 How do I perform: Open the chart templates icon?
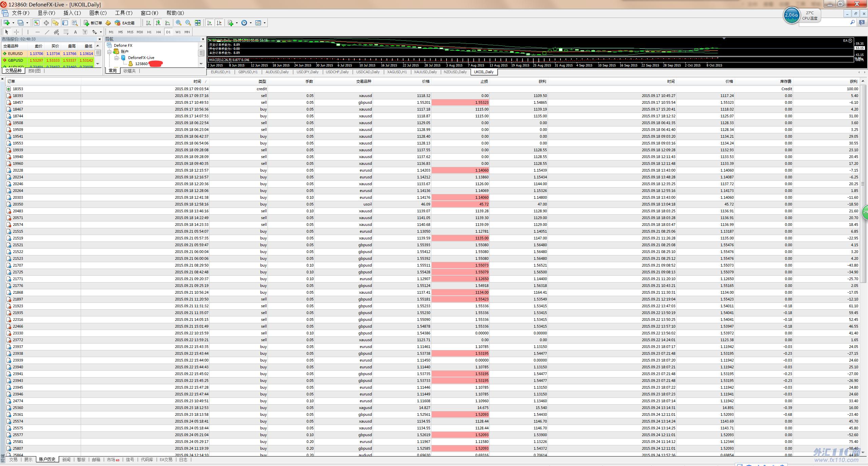point(258,23)
